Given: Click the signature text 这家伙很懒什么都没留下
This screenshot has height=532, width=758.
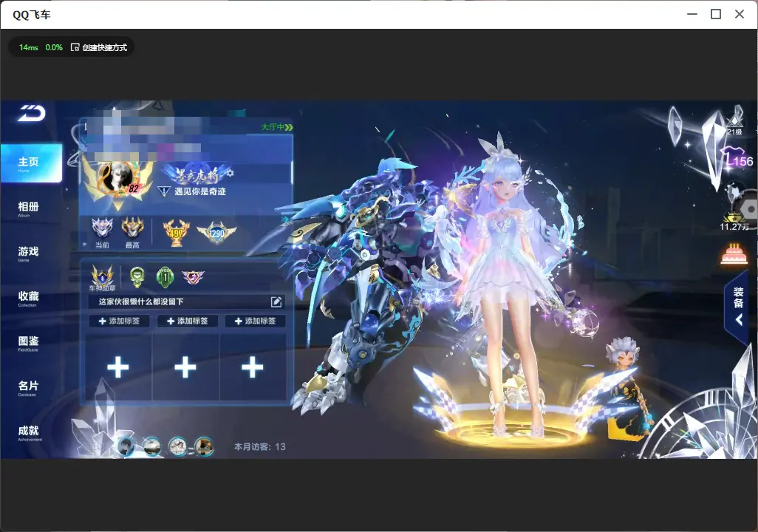Looking at the screenshot, I should click(x=141, y=301).
